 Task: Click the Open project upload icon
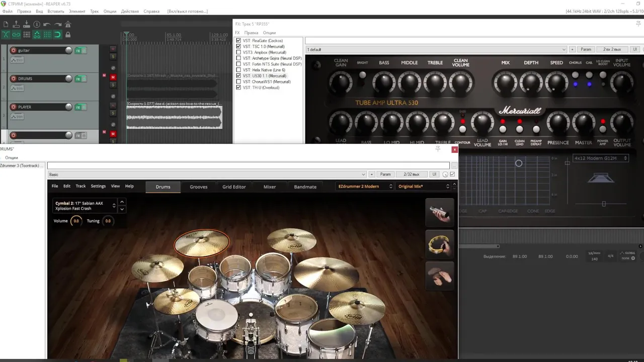point(16,24)
